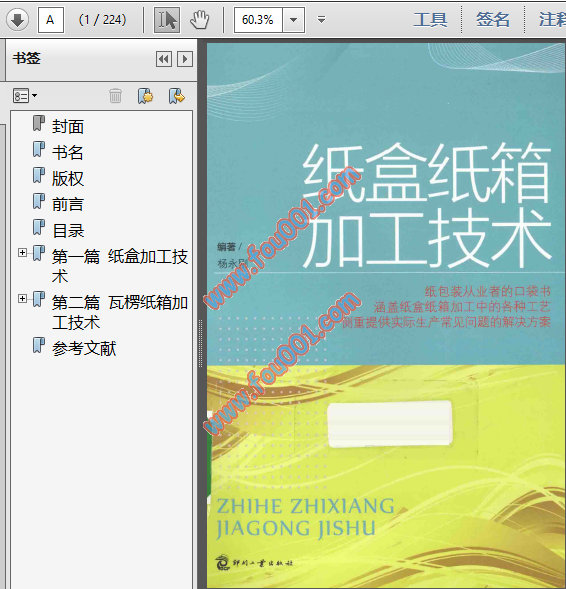Screen dimensions: 566x589
Task: Select the 版权 bookmark
Action: click(x=68, y=178)
